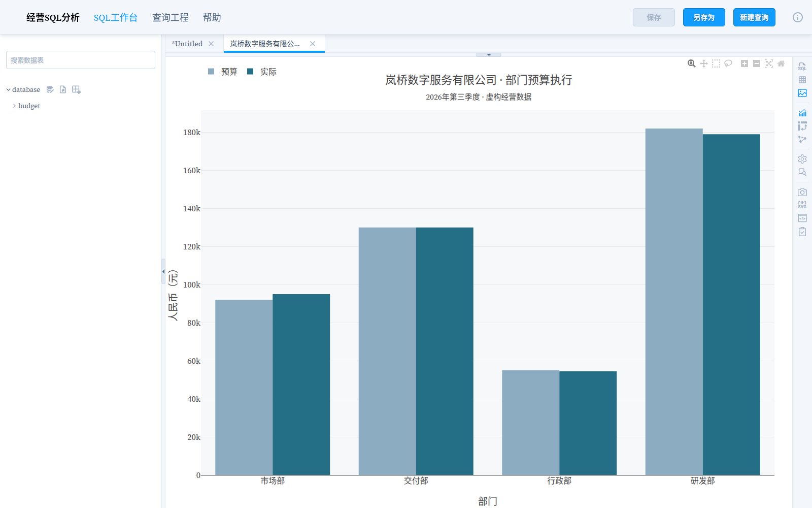Image resolution: width=812 pixels, height=508 pixels.
Task: Click the chart zoom-out minus icon
Action: [x=757, y=63]
